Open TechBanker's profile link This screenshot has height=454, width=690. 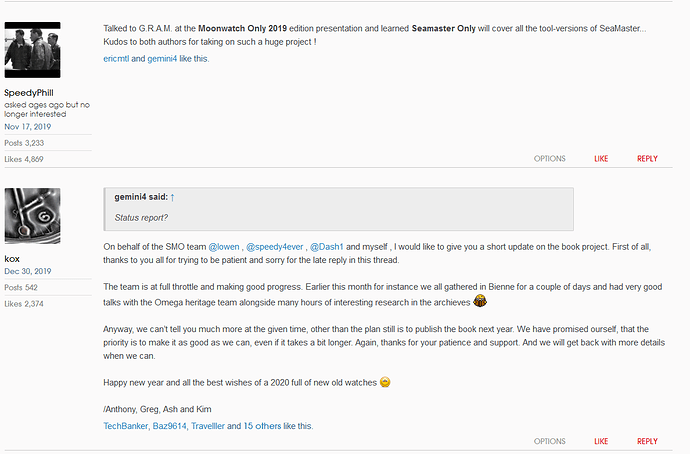(125, 426)
